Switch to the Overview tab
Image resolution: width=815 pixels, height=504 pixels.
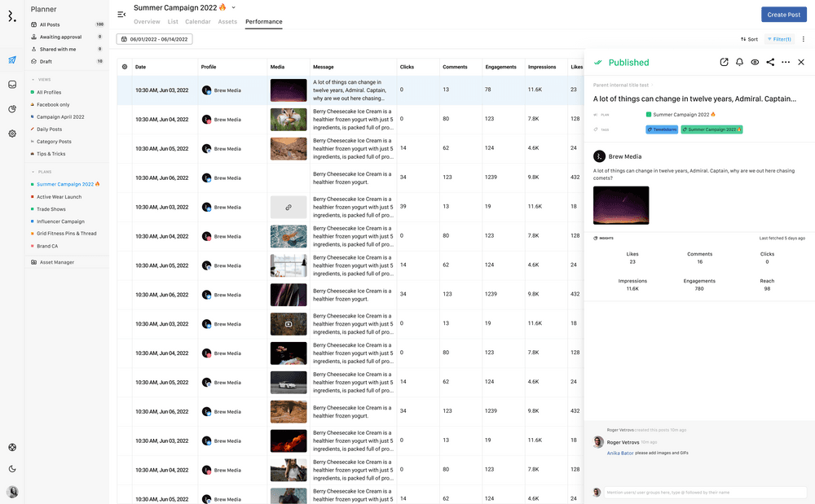147,22
